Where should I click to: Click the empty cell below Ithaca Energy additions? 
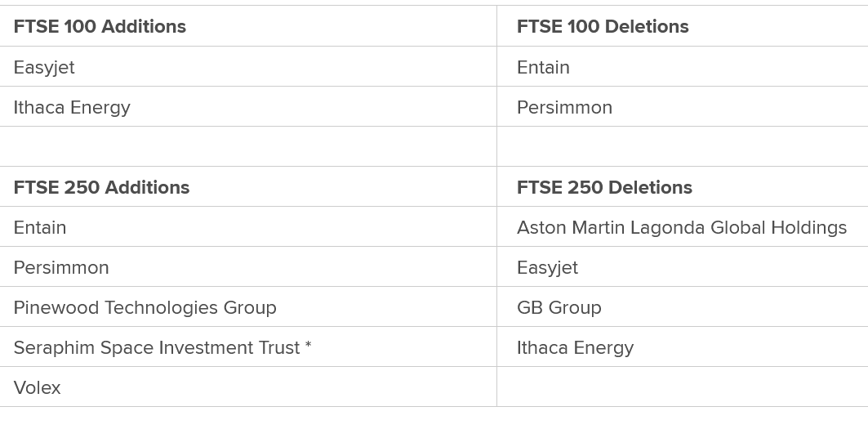(248, 146)
